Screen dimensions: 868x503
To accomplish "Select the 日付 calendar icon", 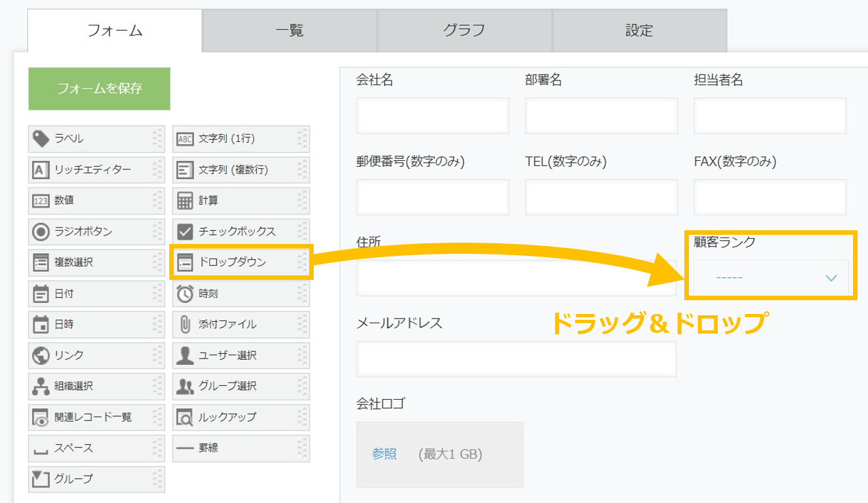I will [x=41, y=294].
